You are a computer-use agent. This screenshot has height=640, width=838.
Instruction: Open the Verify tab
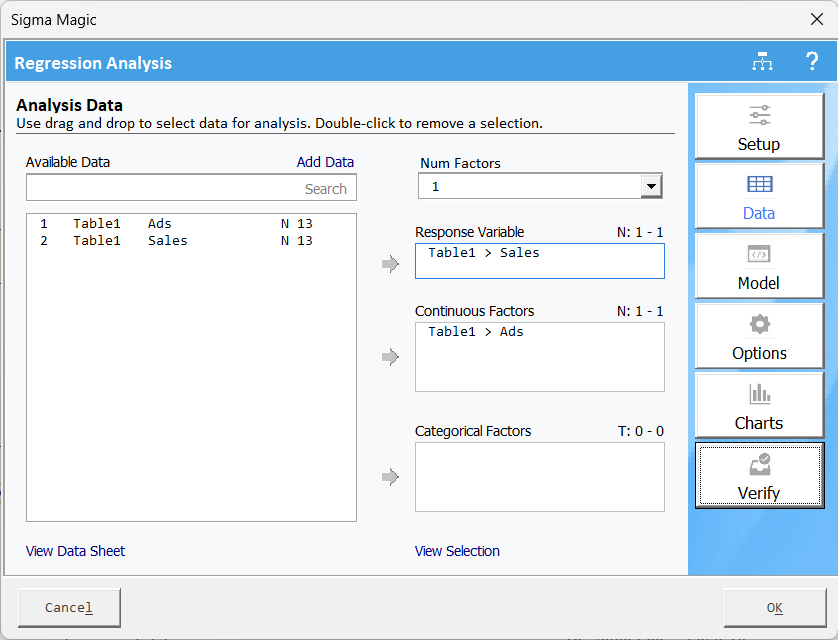[759, 475]
